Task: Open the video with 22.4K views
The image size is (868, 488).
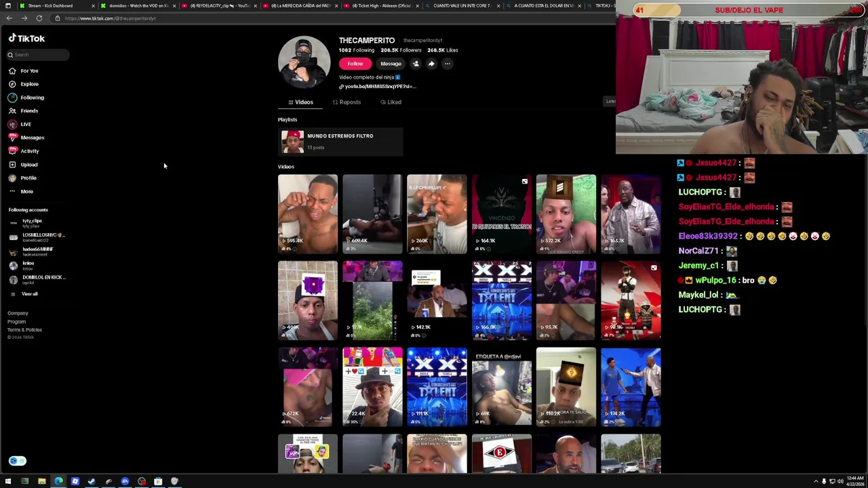Action: (372, 387)
